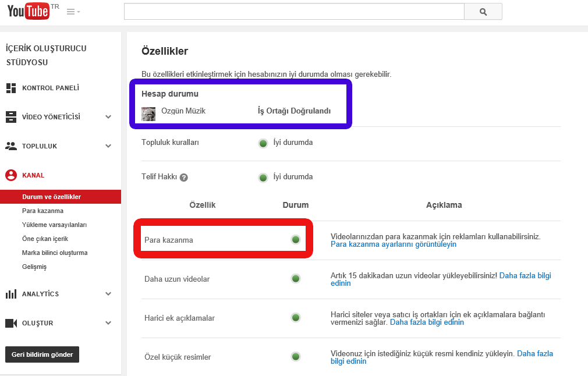Click green status dot for Daha uzun videolar

(x=296, y=279)
